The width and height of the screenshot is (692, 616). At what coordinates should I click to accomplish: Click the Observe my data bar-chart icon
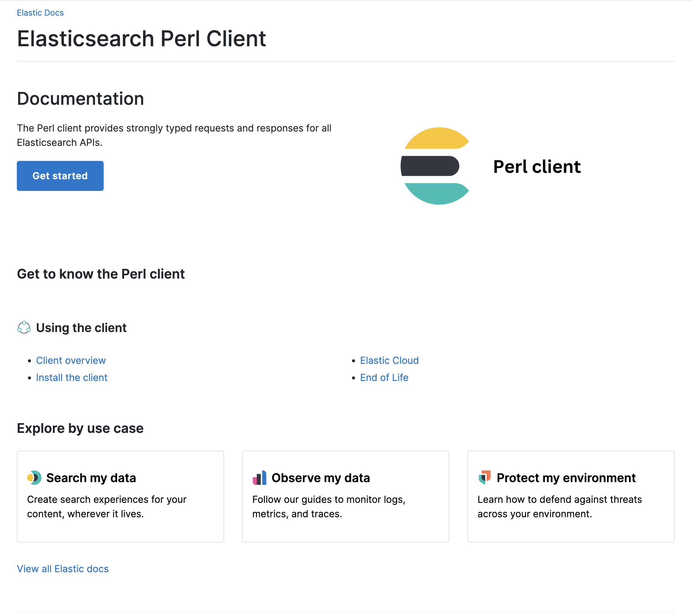pyautogui.click(x=259, y=478)
